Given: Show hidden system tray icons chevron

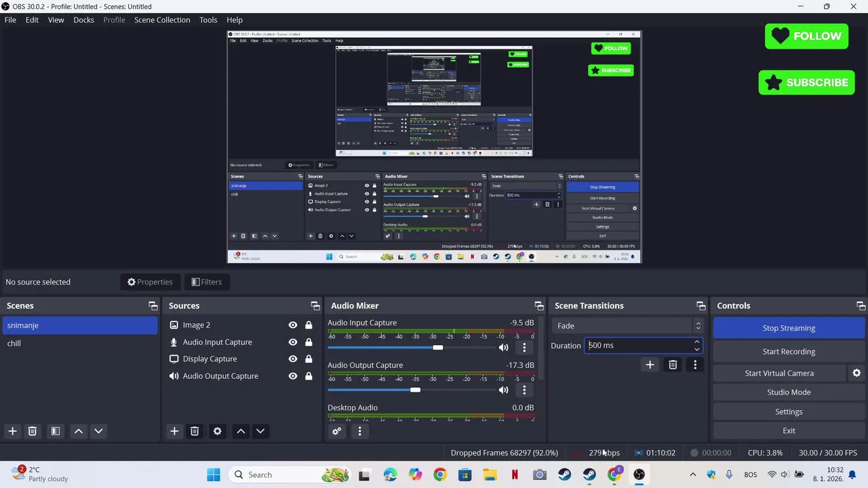Looking at the screenshot, I should coord(692,474).
